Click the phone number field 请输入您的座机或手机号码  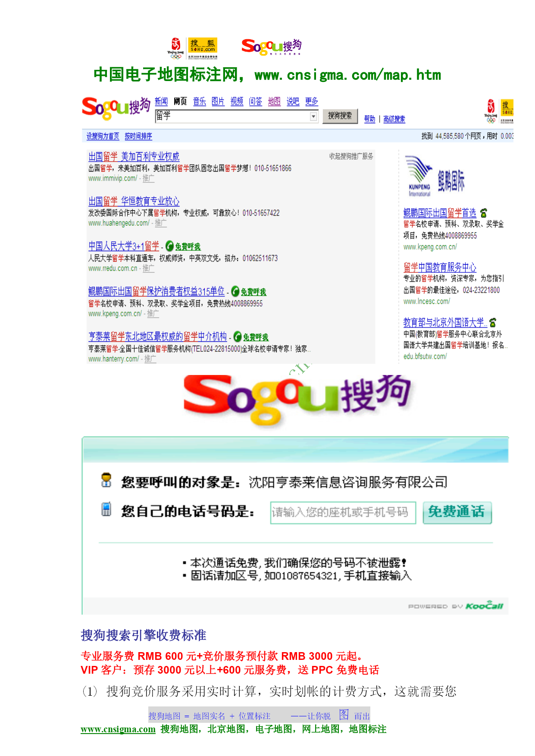[x=343, y=512]
